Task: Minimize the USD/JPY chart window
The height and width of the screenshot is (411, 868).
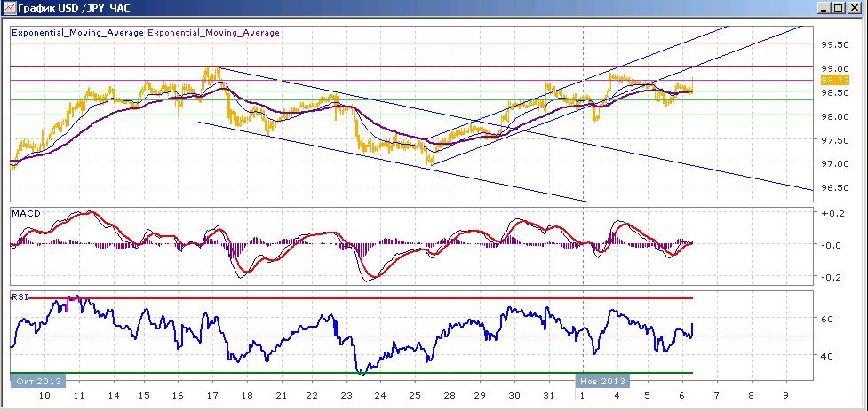Action: click(824, 8)
